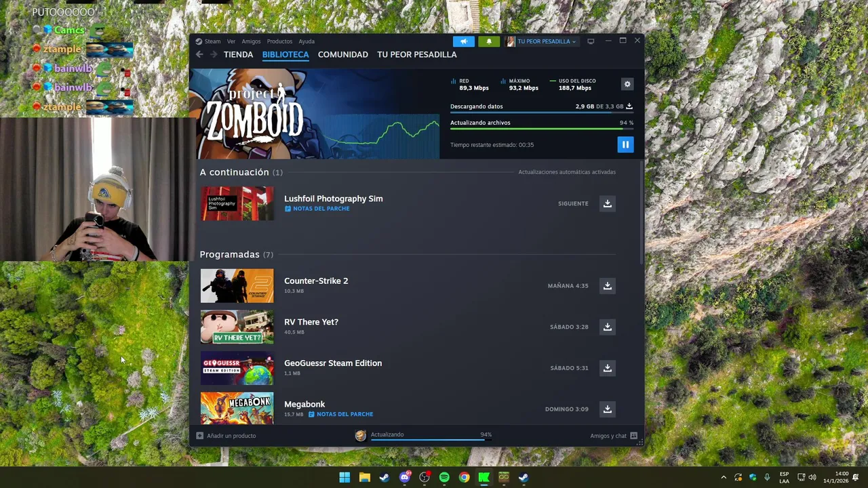
Task: Open Discord from the taskbar
Action: pos(405,477)
